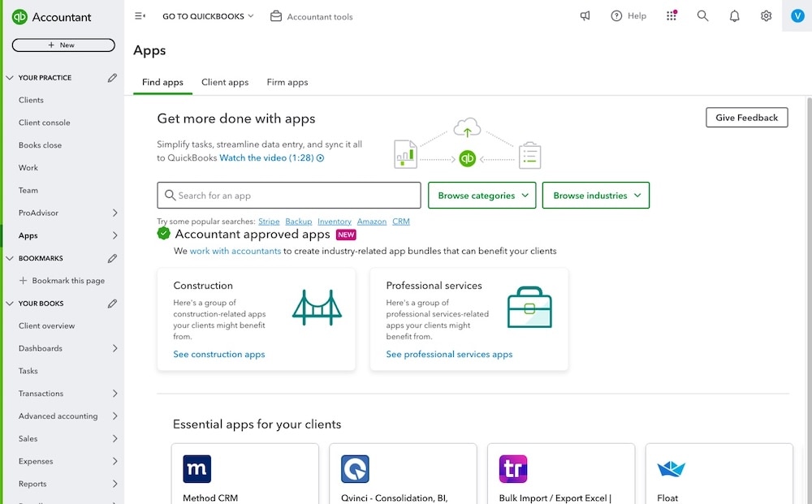The image size is (812, 504).
Task: Open the Browse industries dropdown
Action: pyautogui.click(x=595, y=195)
